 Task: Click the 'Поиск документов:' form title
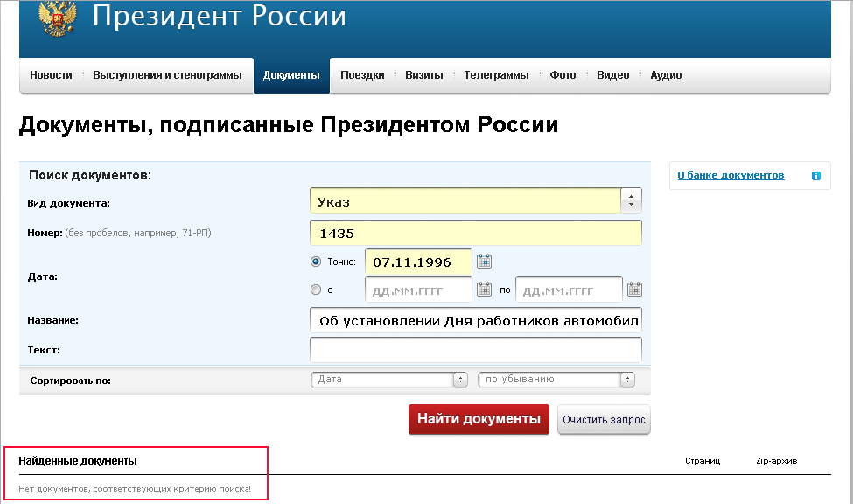[x=90, y=175]
